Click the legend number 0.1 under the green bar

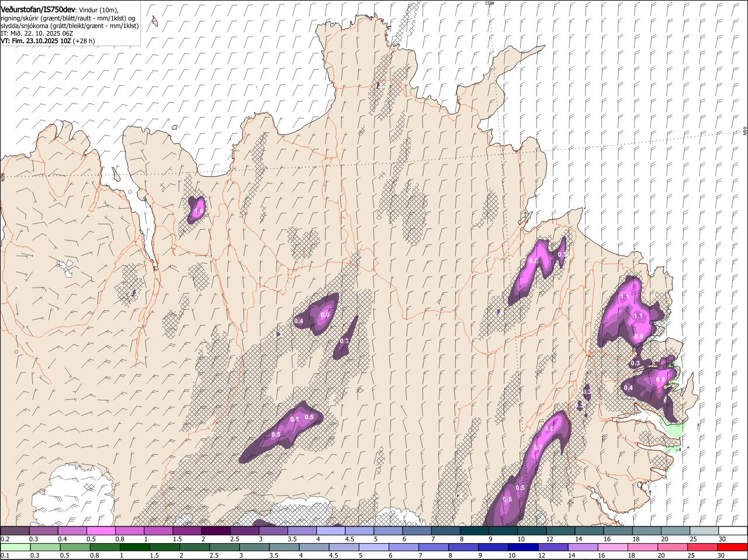[x=5, y=556]
